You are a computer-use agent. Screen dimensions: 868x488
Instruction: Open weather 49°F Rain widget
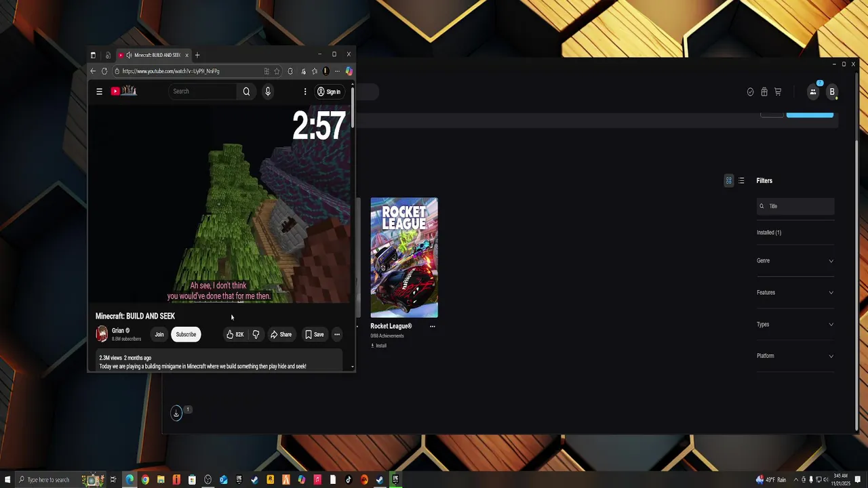click(x=771, y=480)
